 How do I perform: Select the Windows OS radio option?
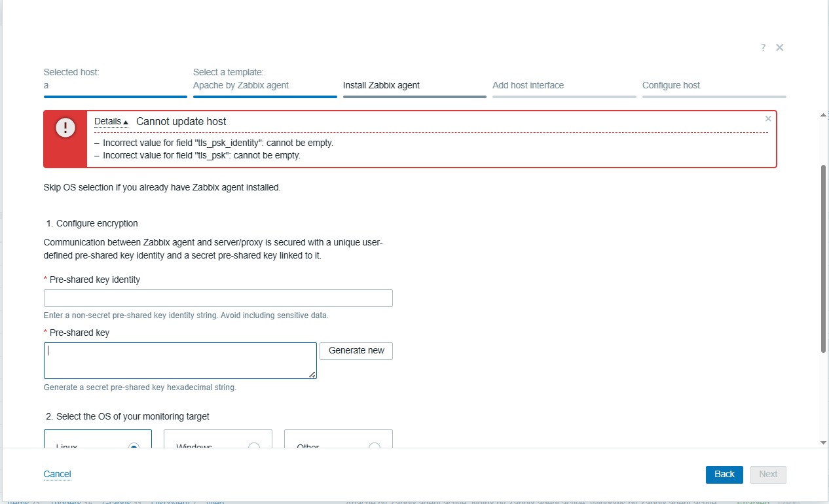coord(217,439)
